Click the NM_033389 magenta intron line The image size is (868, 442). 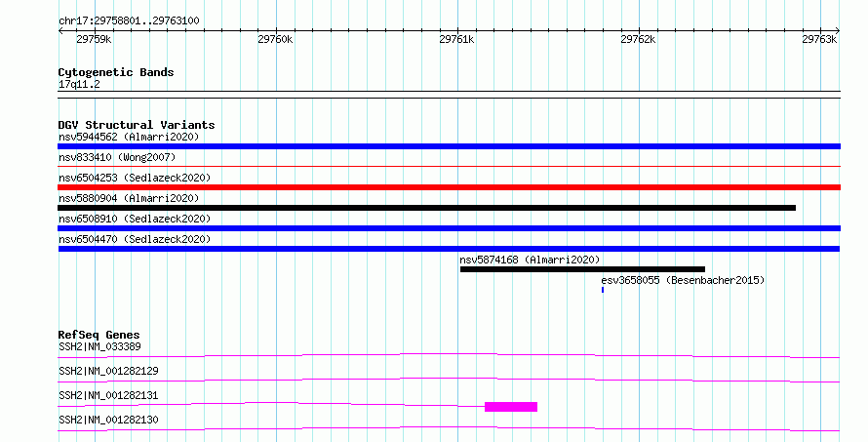449,355
